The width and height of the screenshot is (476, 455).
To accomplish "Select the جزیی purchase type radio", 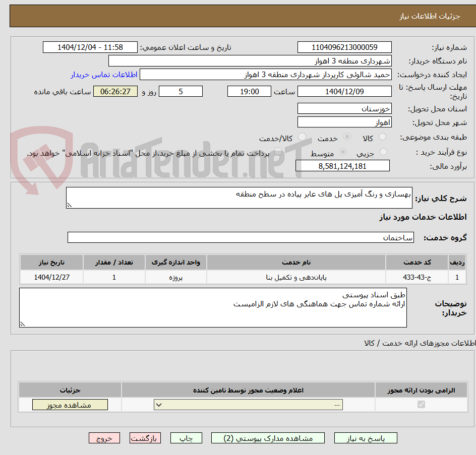I will tap(383, 152).
